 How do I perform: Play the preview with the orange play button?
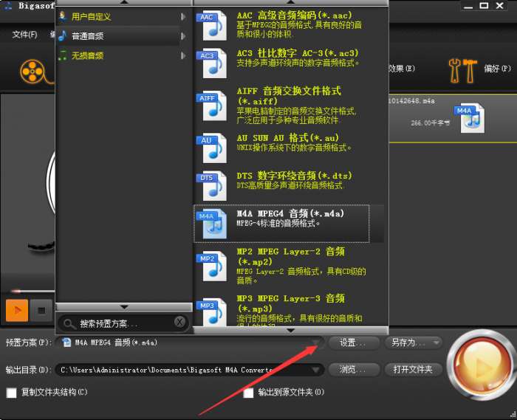pyautogui.click(x=17, y=310)
